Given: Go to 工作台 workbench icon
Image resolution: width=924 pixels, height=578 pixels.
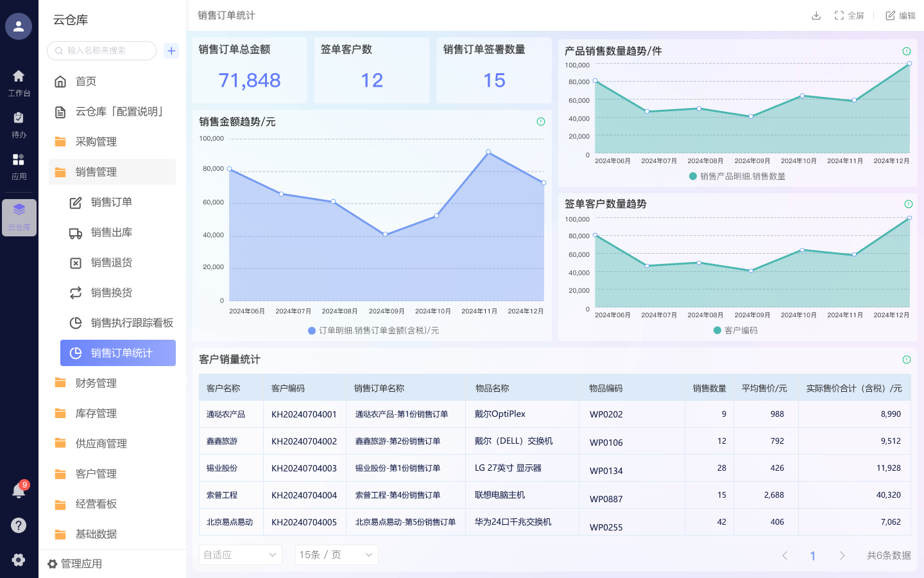Looking at the screenshot, I should click(x=19, y=83).
